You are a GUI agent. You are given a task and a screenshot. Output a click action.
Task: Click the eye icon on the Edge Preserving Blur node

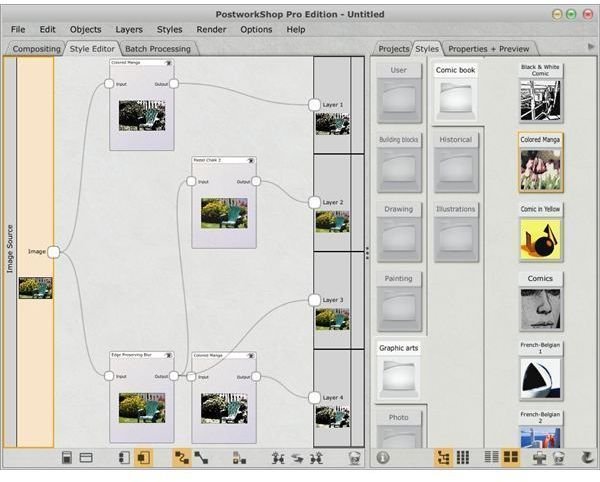[168, 355]
